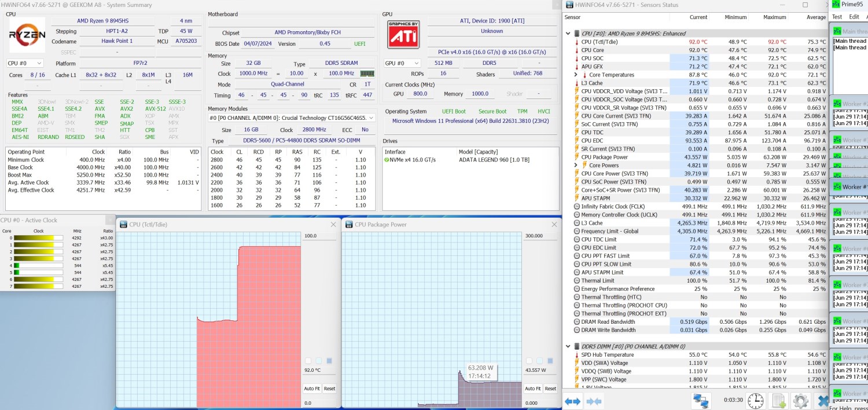Image resolution: width=868 pixels, height=410 pixels.
Task: Open the CPU #0 selector dropdown
Action: point(25,63)
